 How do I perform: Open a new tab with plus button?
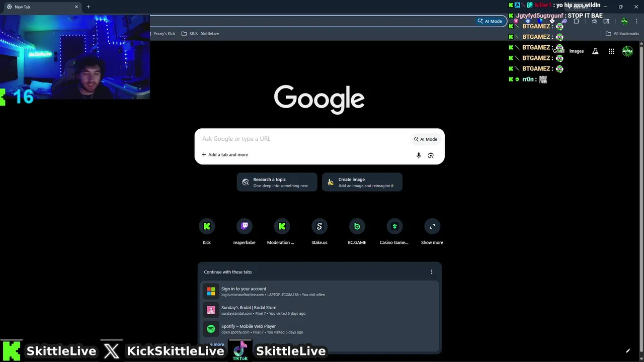click(x=89, y=7)
